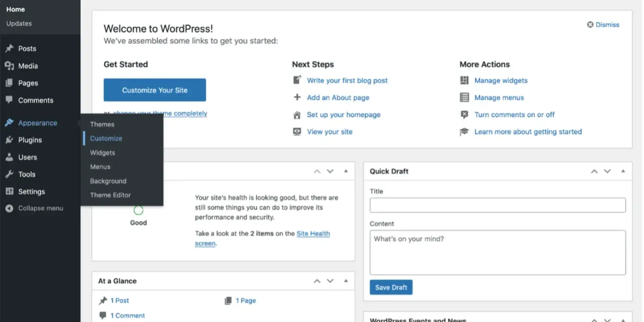Click Add an About page link
The image size is (644, 322).
tap(338, 98)
